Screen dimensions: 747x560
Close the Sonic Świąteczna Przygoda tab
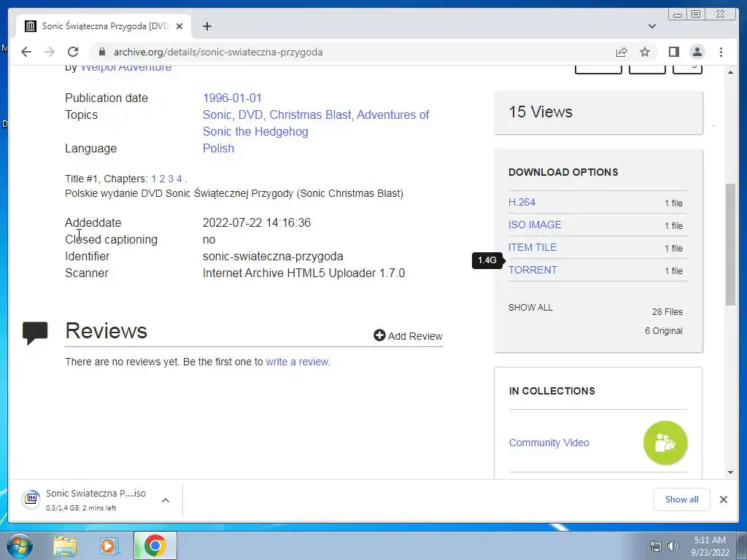[x=179, y=26]
